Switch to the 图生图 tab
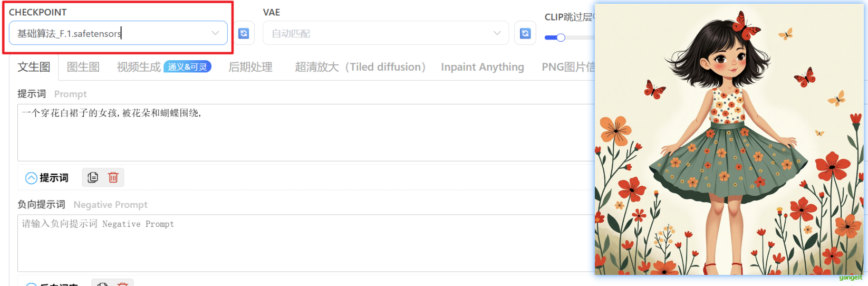Image resolution: width=868 pixels, height=286 pixels. click(x=83, y=67)
